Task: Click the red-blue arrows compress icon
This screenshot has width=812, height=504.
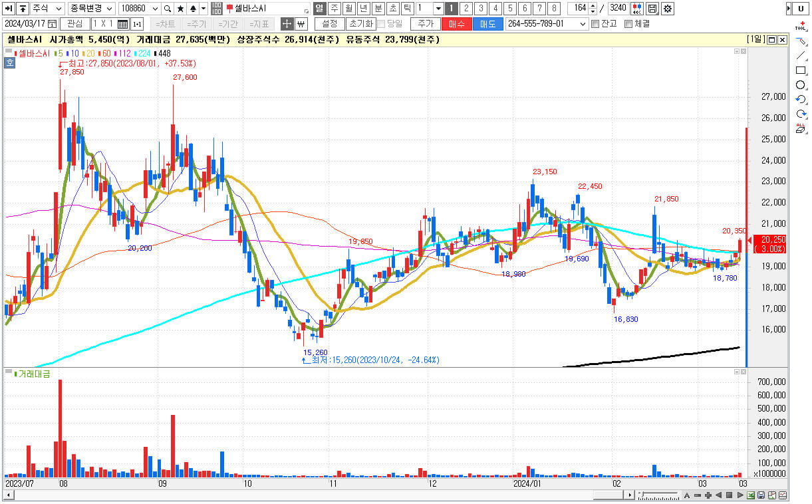Action: [637, 9]
